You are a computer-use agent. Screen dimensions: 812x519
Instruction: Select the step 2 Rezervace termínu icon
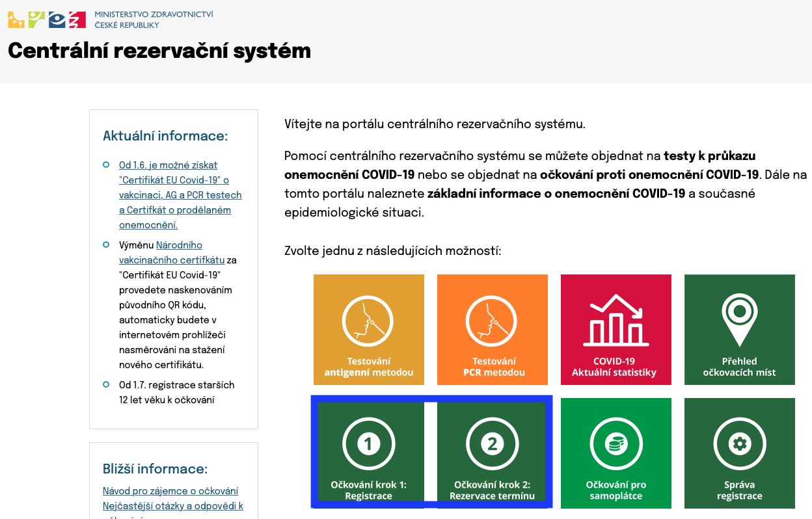click(x=492, y=444)
